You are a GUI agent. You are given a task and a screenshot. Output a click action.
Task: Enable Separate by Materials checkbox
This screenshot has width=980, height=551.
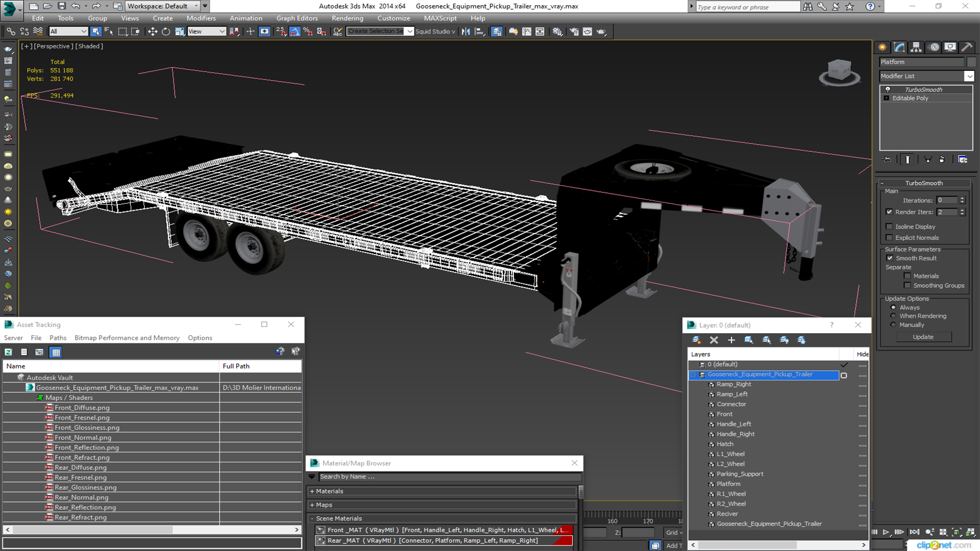[907, 276]
